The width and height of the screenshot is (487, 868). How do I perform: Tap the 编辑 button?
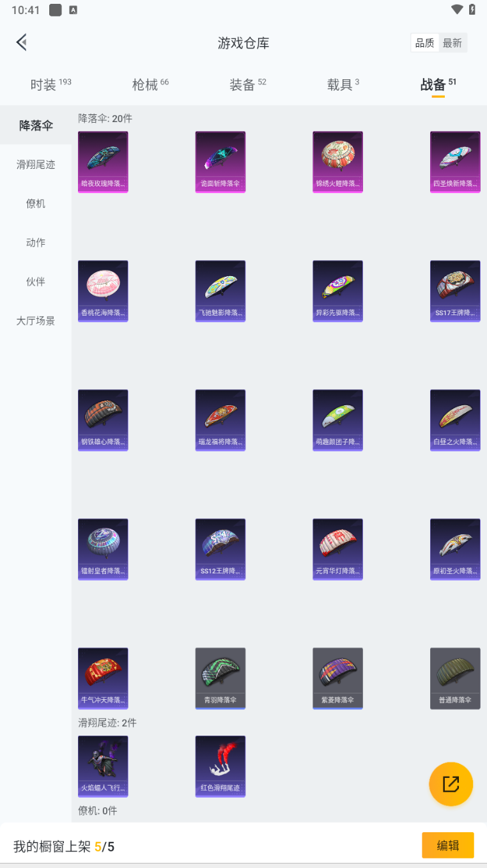(448, 845)
